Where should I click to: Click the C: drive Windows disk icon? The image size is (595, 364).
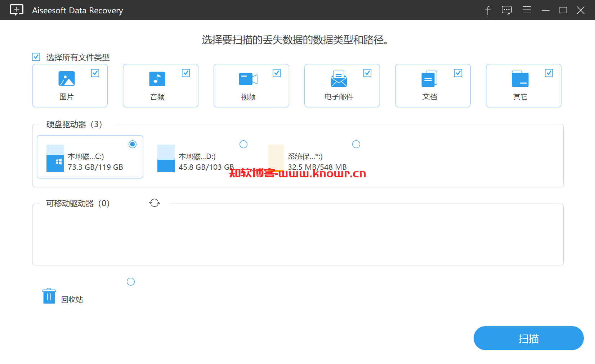coord(55,158)
